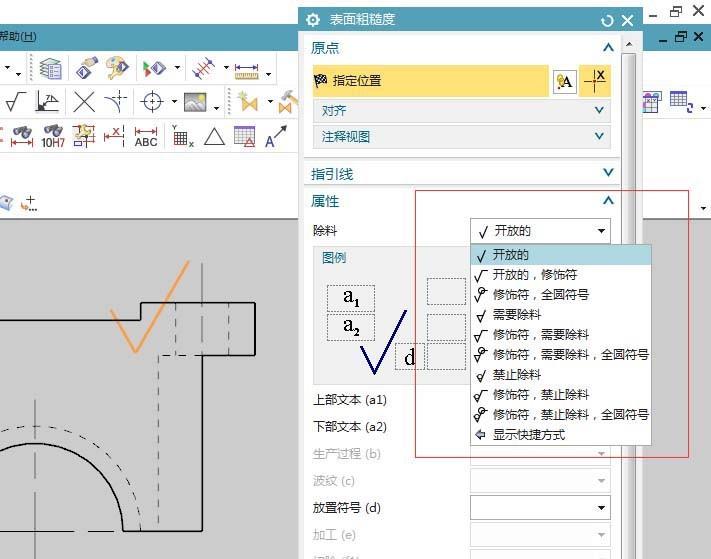Choose 需要除料 option
The width and height of the screenshot is (711, 559).
(x=561, y=315)
